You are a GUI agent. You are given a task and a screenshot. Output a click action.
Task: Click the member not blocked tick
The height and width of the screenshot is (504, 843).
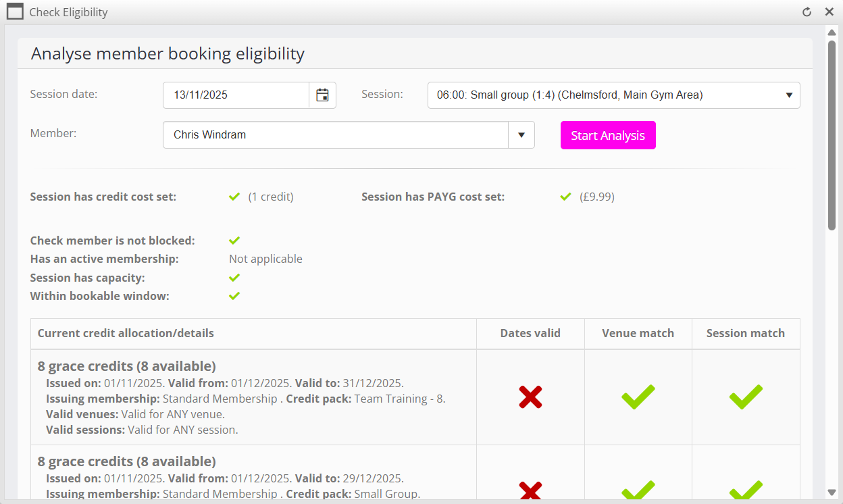coord(234,241)
